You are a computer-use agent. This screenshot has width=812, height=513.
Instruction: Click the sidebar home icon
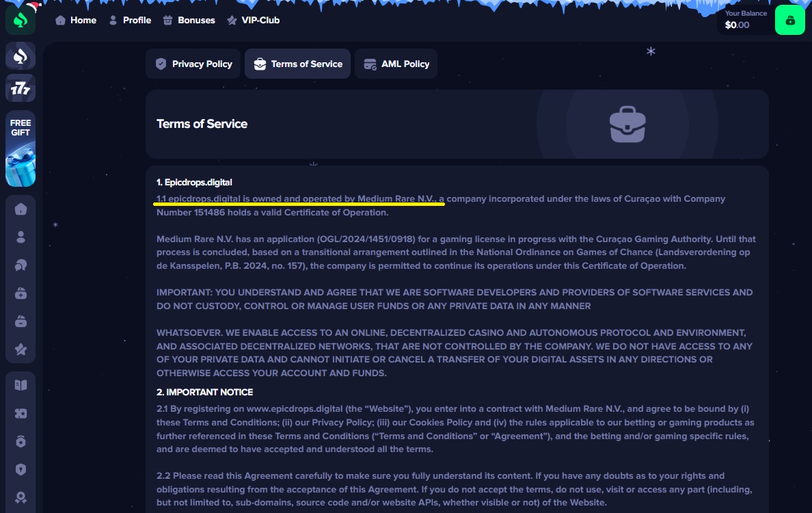pos(21,209)
